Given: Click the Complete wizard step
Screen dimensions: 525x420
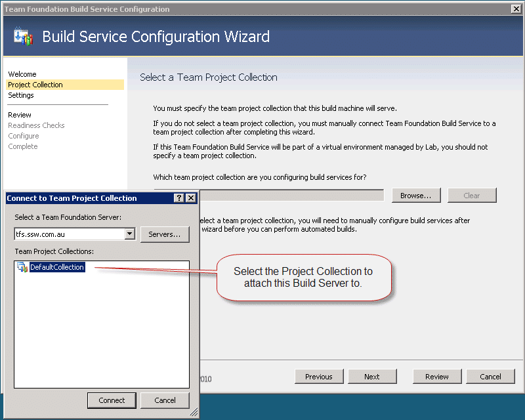Looking at the screenshot, I should pyautogui.click(x=23, y=147).
